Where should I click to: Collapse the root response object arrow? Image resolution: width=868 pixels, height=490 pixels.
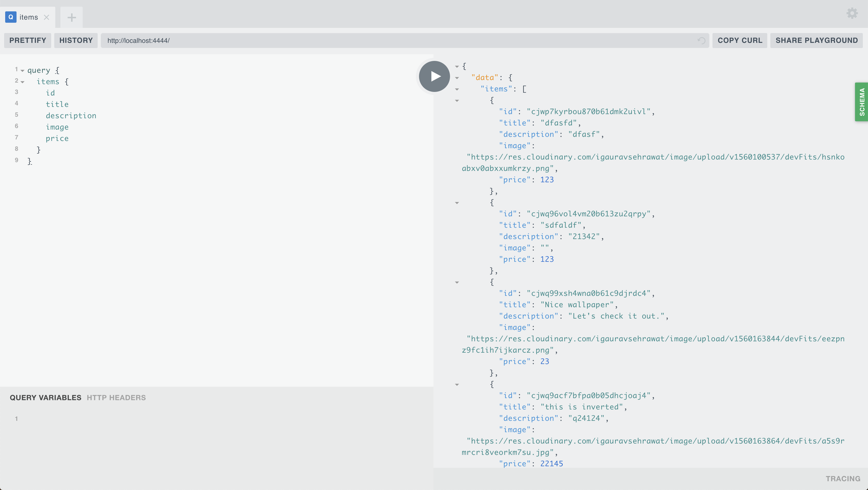(x=457, y=67)
